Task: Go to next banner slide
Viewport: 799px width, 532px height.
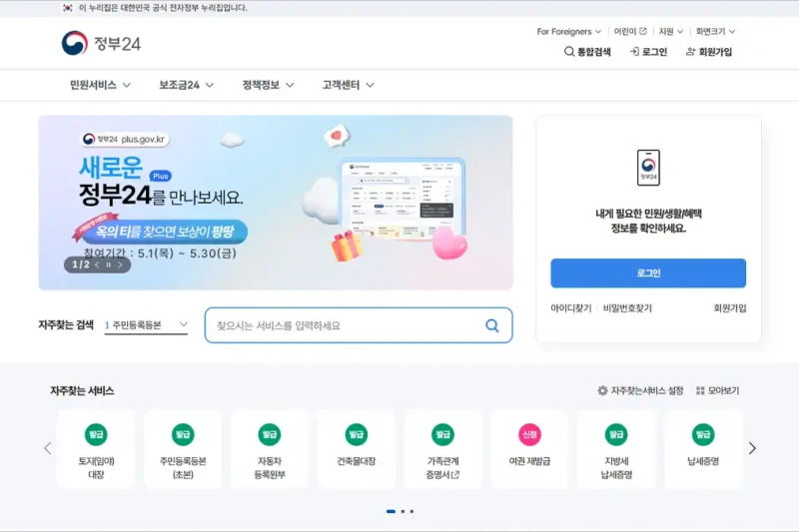Action: [x=120, y=265]
